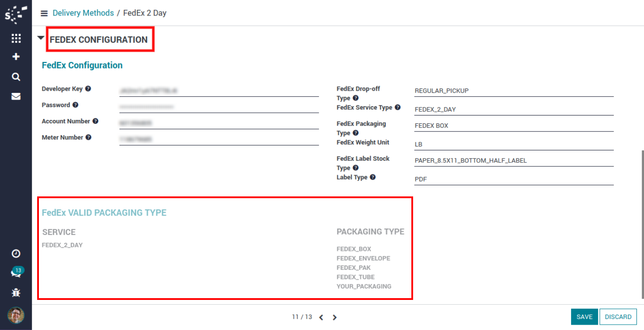Toggle the hamburger menu icon
Screen dimensions: 644x330
tap(44, 13)
